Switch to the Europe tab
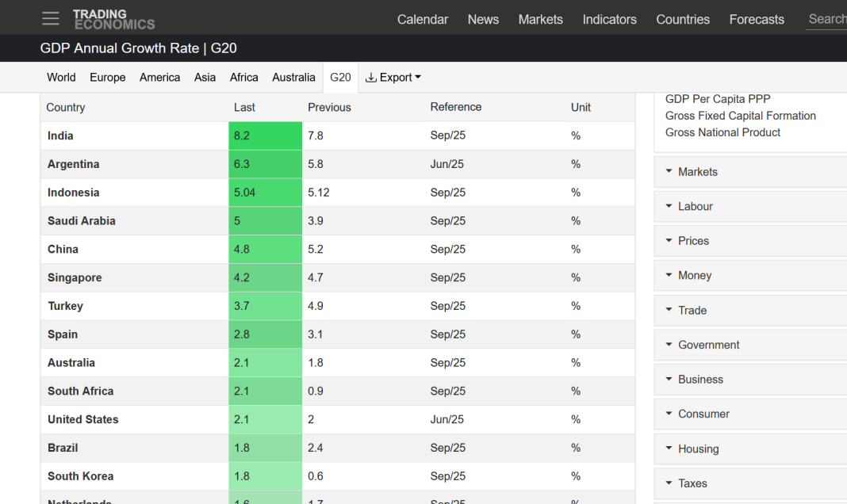Image resolution: width=847 pixels, height=504 pixels. click(107, 78)
